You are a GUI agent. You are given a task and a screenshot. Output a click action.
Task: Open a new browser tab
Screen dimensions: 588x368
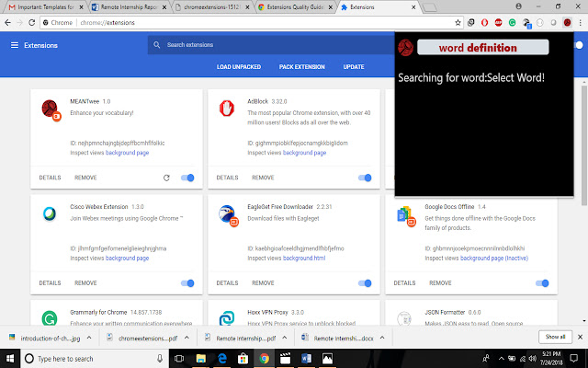click(x=430, y=7)
